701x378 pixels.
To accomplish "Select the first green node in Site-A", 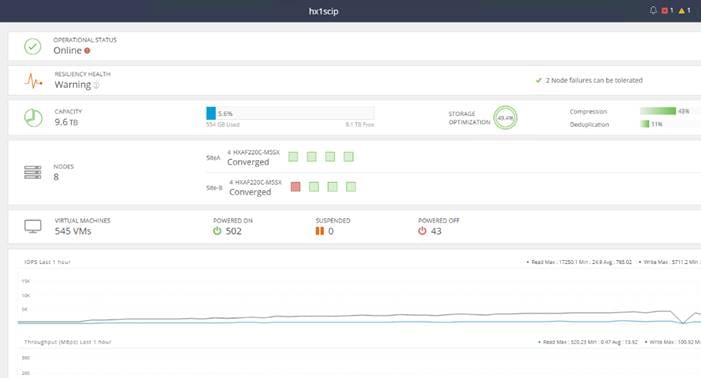I will [x=293, y=157].
